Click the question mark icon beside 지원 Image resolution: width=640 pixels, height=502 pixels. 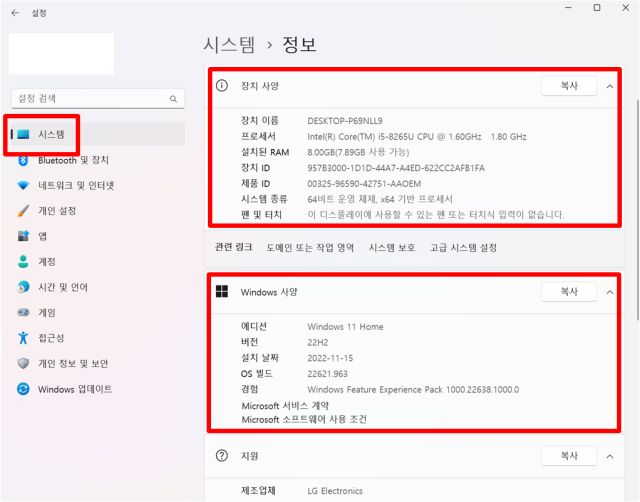point(222,455)
